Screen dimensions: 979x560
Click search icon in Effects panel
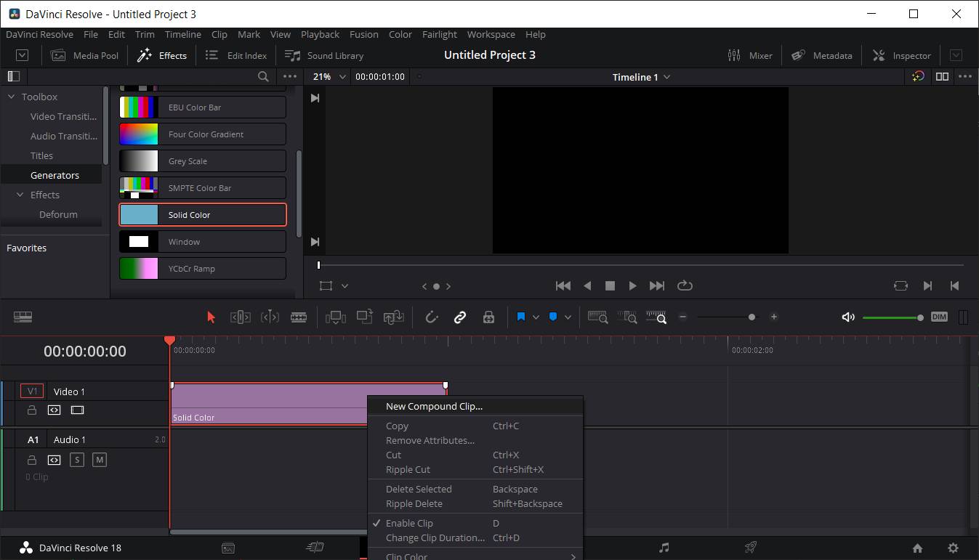263,76
